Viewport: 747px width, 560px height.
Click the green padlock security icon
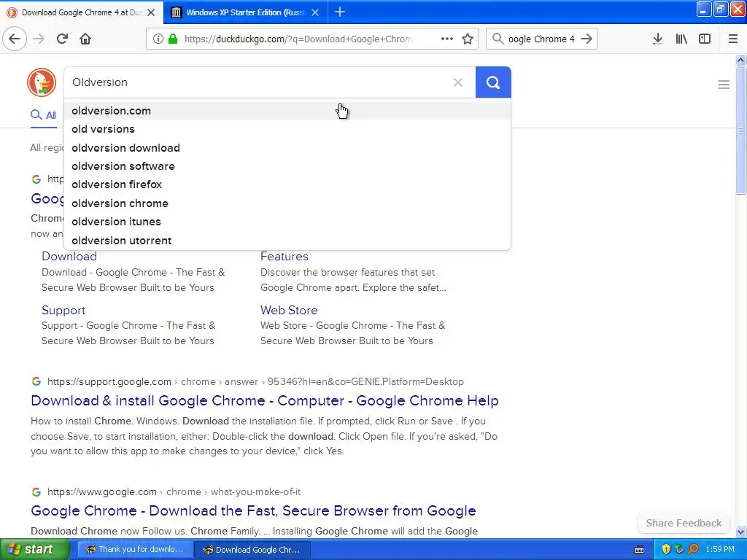pos(173,39)
